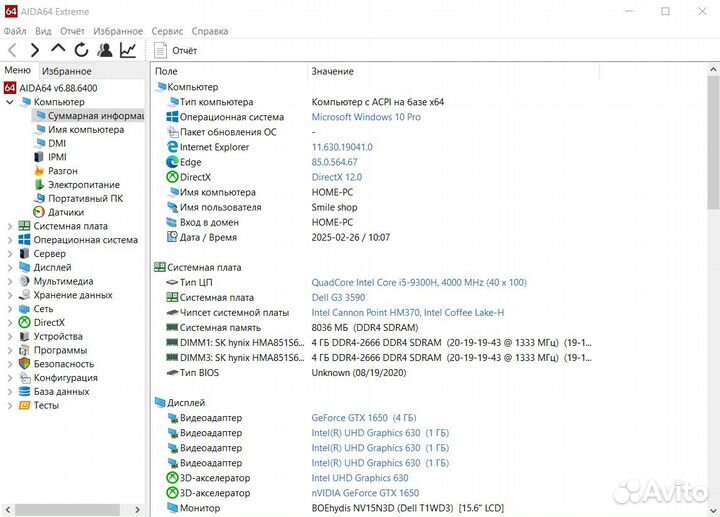Expand the Сервер tree node

10,253
